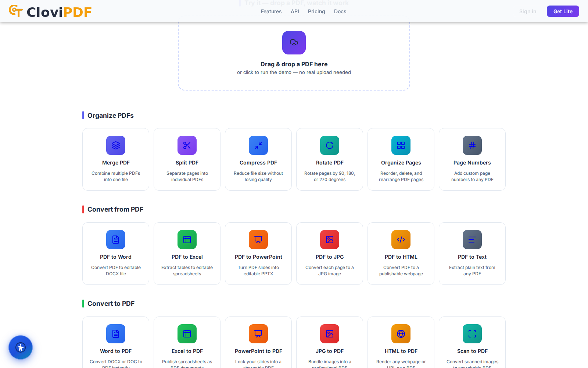Viewport: 588px width, 368px height.
Task: Select the Split PDF scissors icon
Action: coord(187,145)
